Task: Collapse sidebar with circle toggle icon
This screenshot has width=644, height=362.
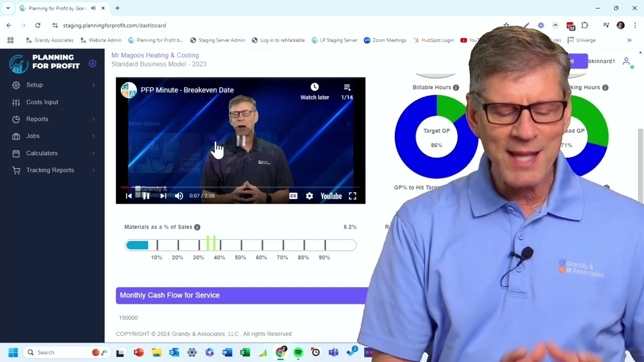Action: pyautogui.click(x=93, y=63)
